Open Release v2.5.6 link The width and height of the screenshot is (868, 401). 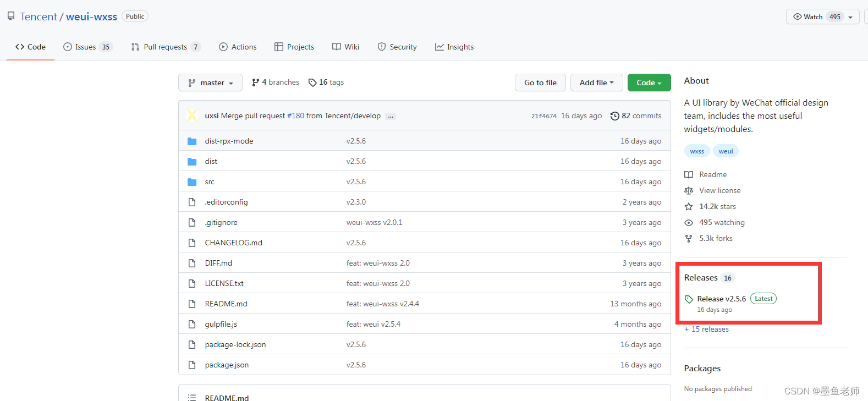(x=722, y=299)
